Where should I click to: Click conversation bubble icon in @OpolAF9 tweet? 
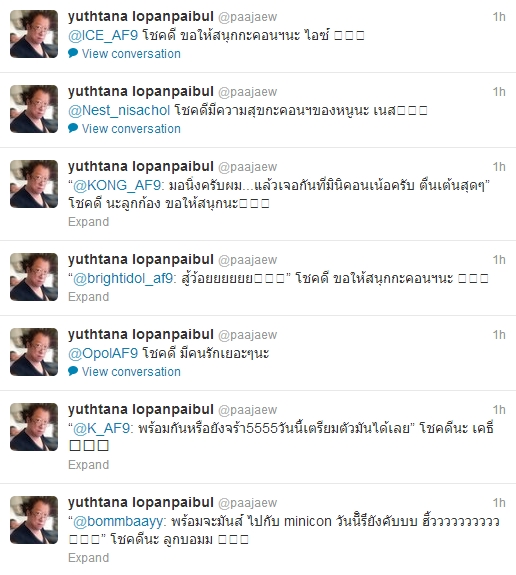pos(73,371)
